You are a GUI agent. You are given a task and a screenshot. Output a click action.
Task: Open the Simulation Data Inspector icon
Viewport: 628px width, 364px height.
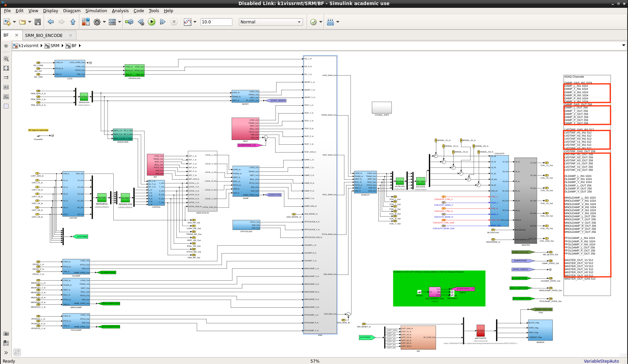point(188,22)
